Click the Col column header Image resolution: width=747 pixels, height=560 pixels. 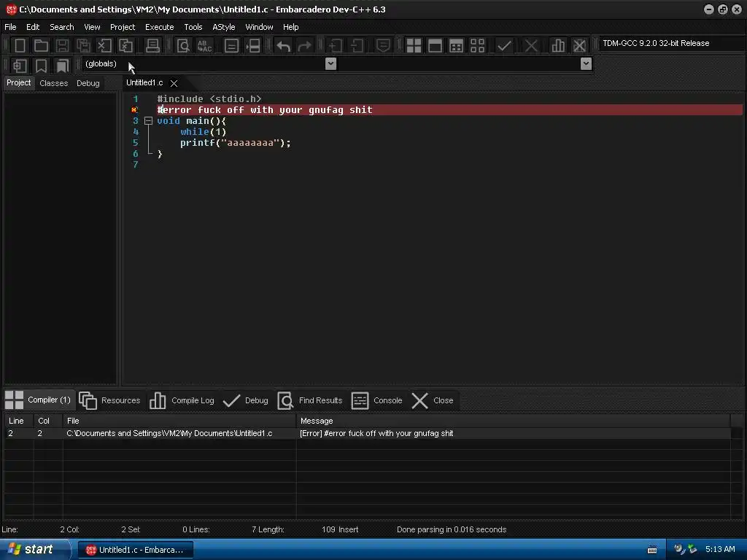[x=49, y=421]
